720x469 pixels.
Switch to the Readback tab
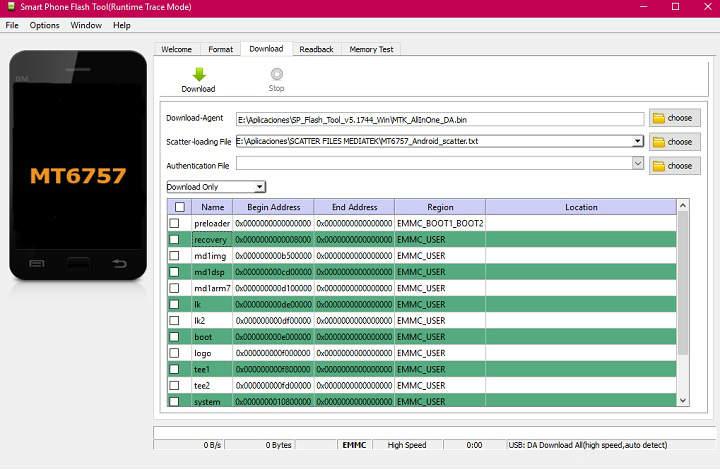pyautogui.click(x=316, y=49)
